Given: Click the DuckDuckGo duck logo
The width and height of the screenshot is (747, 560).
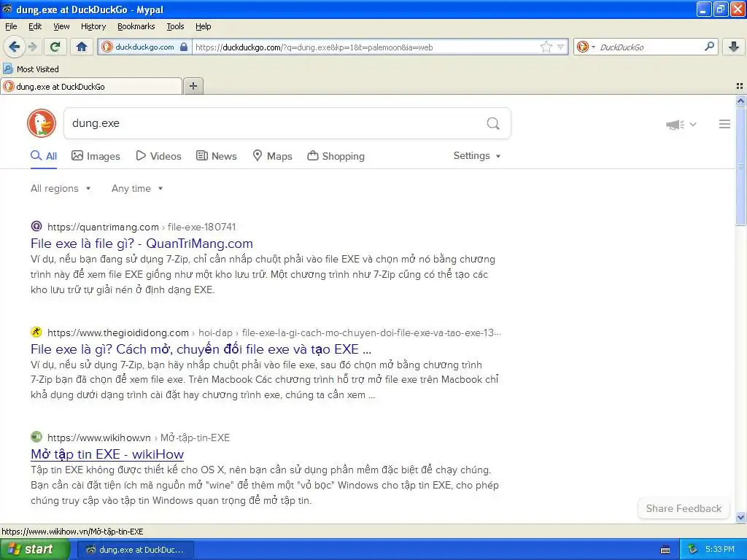Looking at the screenshot, I should click(42, 123).
